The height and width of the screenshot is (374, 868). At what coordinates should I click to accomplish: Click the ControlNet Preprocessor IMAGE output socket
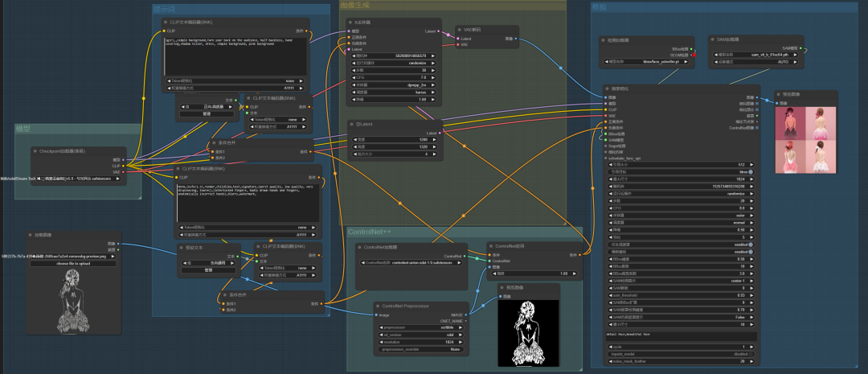[x=467, y=314]
